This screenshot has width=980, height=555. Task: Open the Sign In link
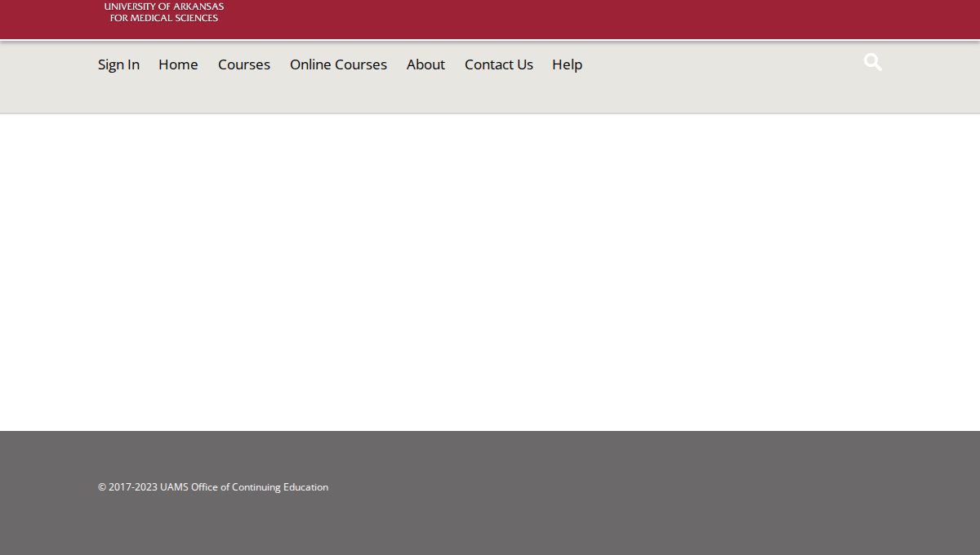118,64
